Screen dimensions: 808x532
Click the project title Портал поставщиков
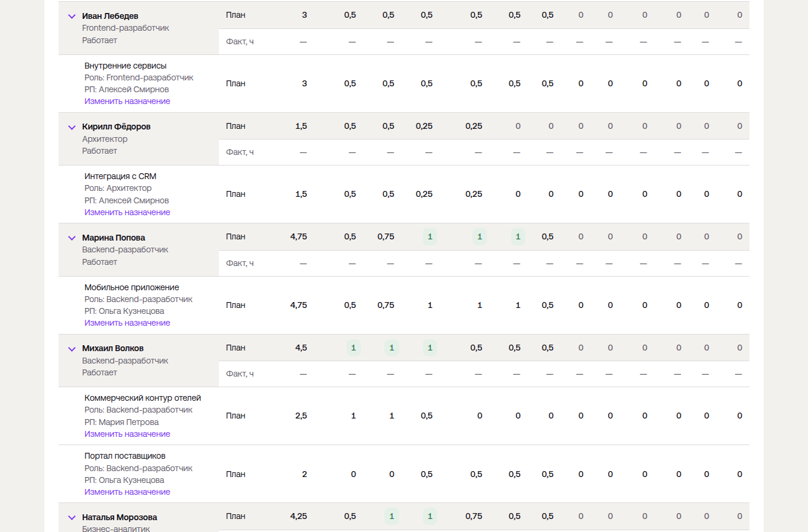[x=125, y=456]
